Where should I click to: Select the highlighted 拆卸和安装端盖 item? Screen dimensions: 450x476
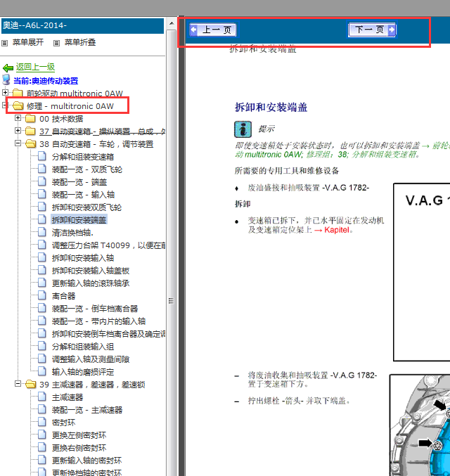[x=79, y=220]
